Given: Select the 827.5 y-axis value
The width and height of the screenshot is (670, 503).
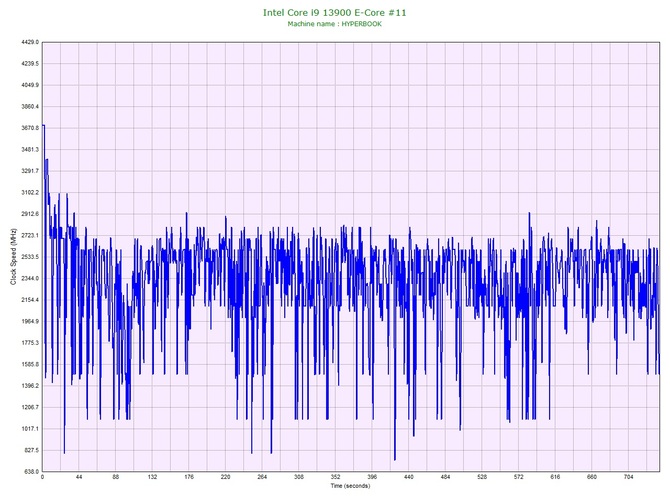Looking at the screenshot, I should 31,450.
